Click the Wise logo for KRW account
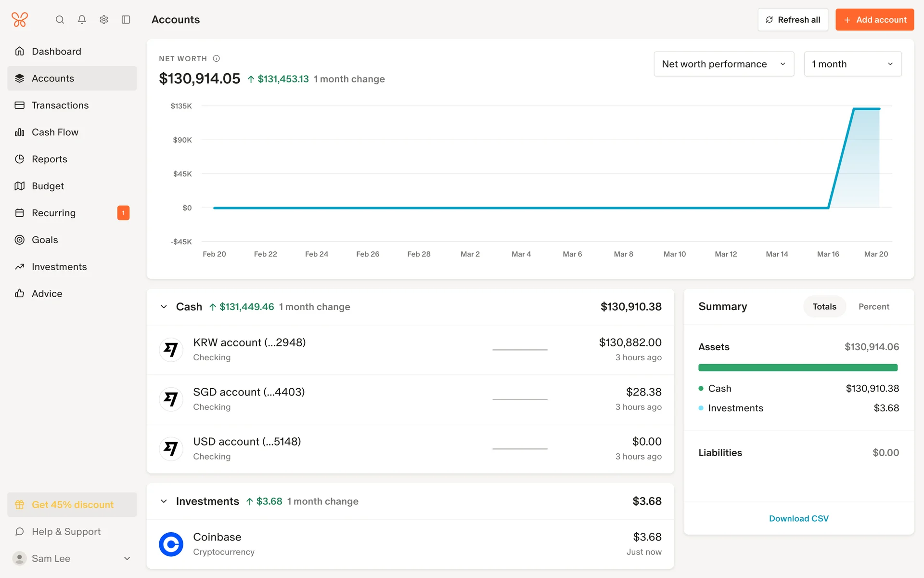 coord(171,350)
